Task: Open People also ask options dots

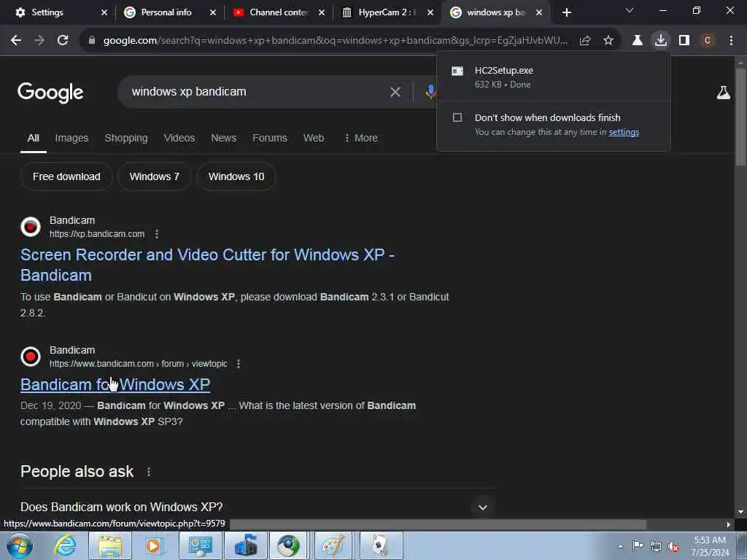Action: (149, 472)
